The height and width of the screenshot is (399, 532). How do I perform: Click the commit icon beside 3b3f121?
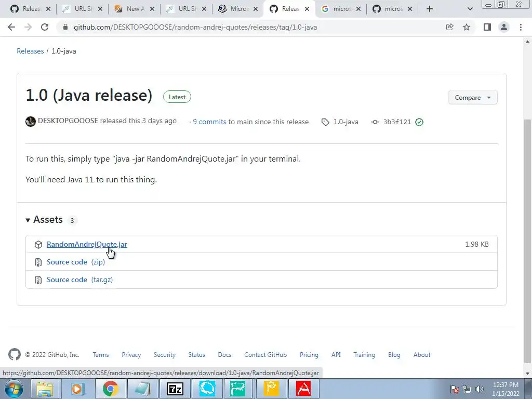[375, 122]
